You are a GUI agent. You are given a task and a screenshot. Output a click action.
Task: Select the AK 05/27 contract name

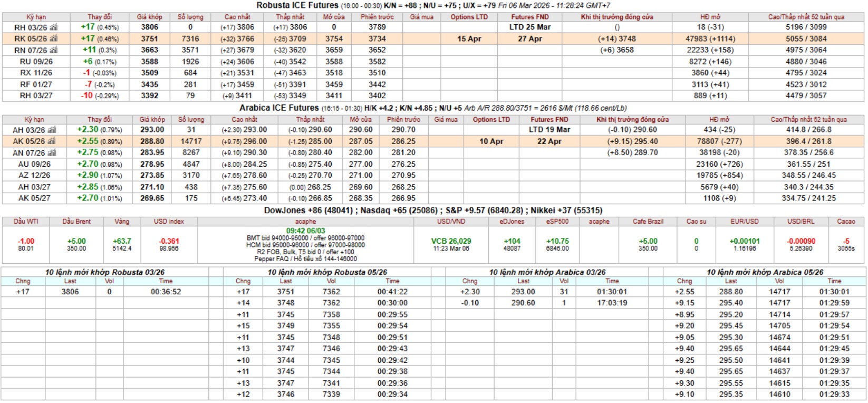click(34, 198)
